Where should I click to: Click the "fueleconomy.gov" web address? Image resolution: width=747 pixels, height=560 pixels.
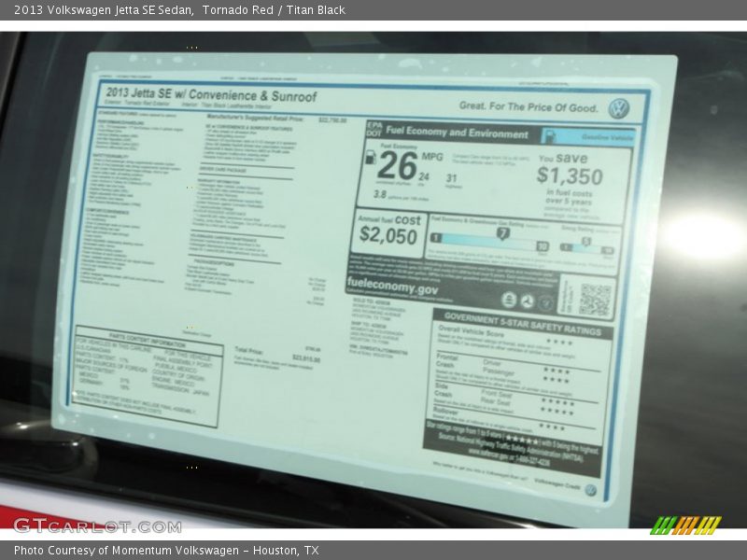[x=392, y=285]
